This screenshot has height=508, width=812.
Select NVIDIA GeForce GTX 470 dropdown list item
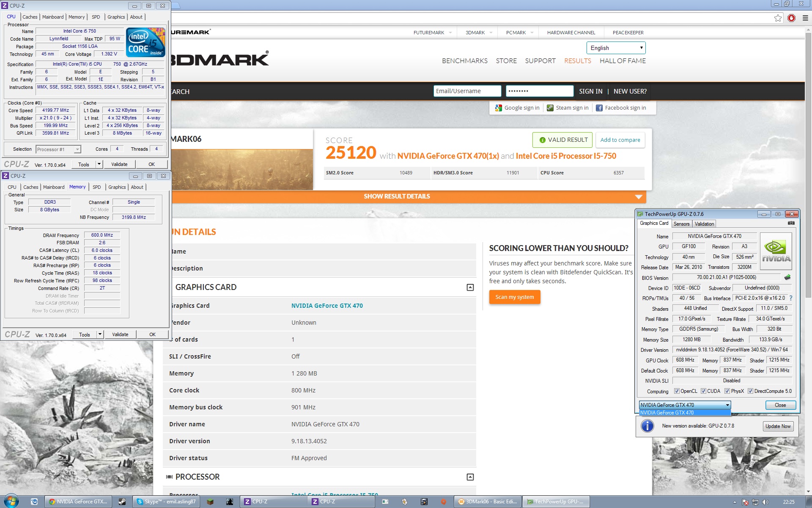pos(685,413)
